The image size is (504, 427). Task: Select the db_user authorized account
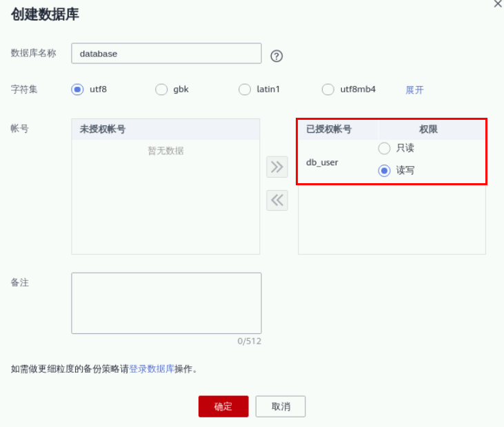[322, 163]
